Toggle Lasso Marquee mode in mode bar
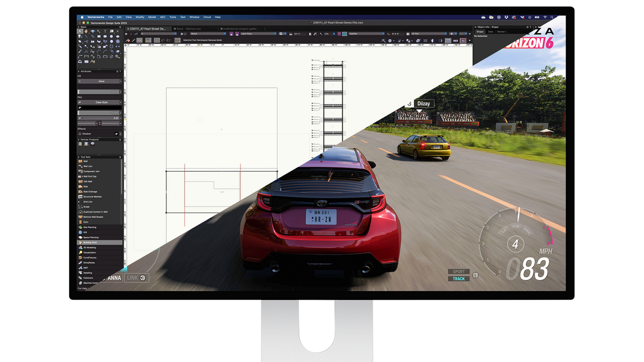Viewport: 644px width, 362px height. [163, 40]
